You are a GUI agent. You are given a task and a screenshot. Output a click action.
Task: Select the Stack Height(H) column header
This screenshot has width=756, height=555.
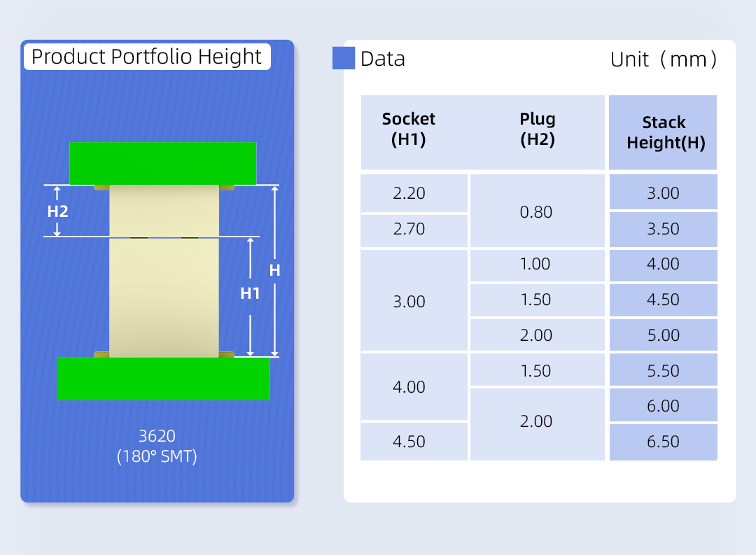tap(664, 132)
